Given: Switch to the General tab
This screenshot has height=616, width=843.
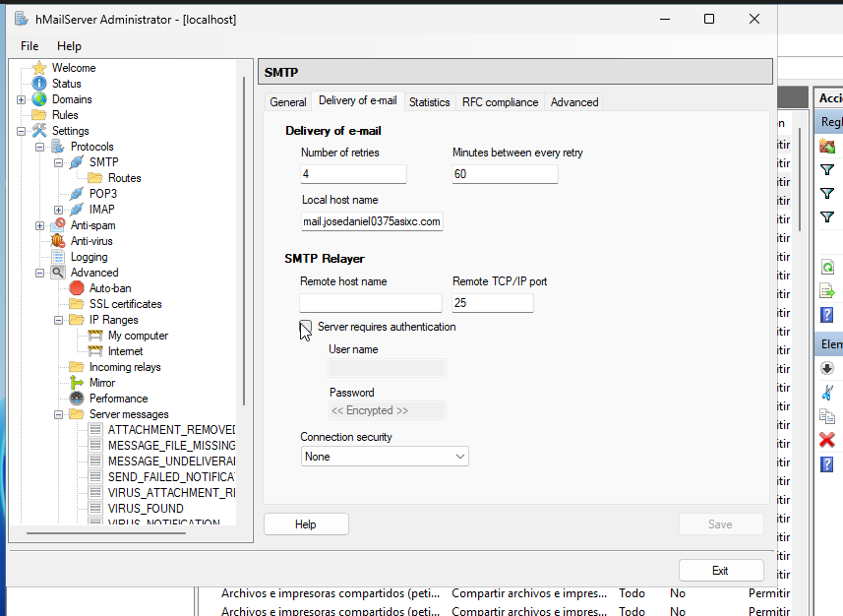Looking at the screenshot, I should tap(287, 102).
